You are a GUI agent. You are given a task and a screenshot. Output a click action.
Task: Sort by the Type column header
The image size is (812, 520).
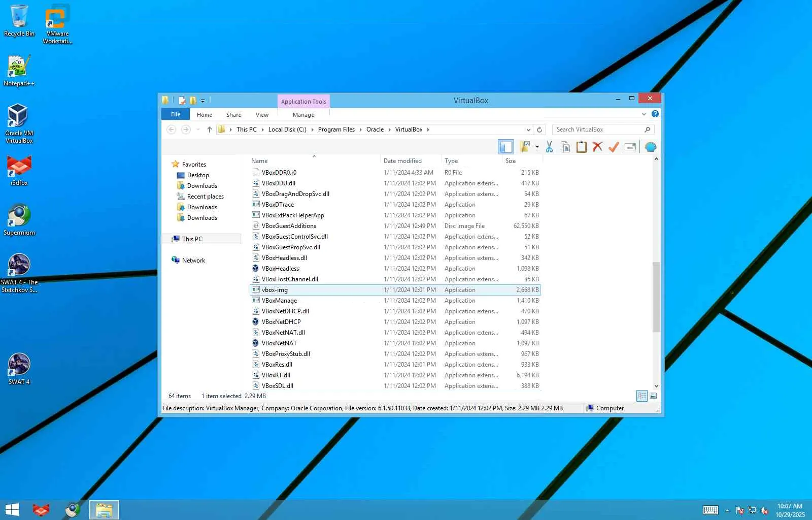[x=471, y=161]
